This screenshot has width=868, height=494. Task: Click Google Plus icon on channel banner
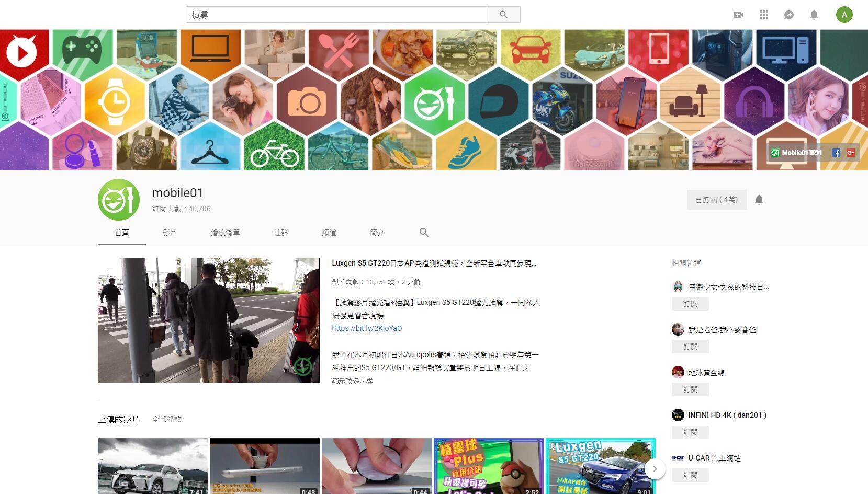pyautogui.click(x=851, y=153)
